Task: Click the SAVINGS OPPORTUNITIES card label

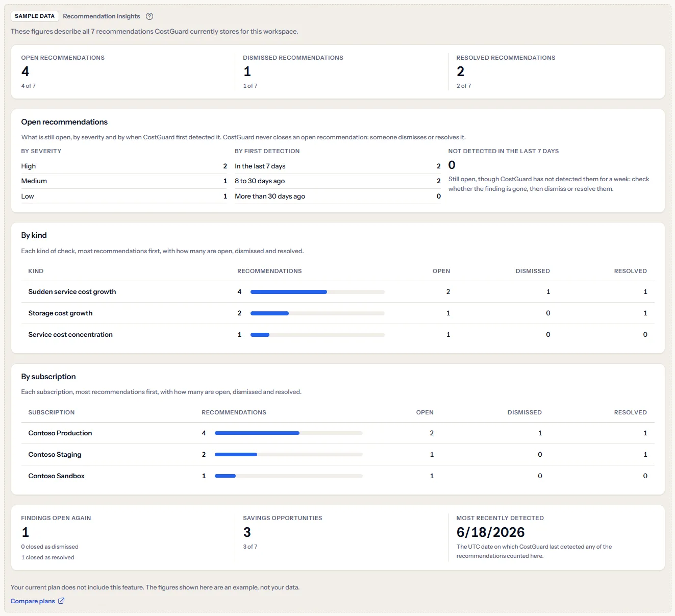Action: [x=283, y=518]
